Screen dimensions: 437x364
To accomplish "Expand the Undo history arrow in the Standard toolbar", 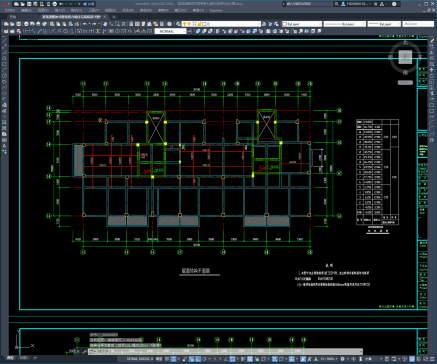I will (89, 24).
